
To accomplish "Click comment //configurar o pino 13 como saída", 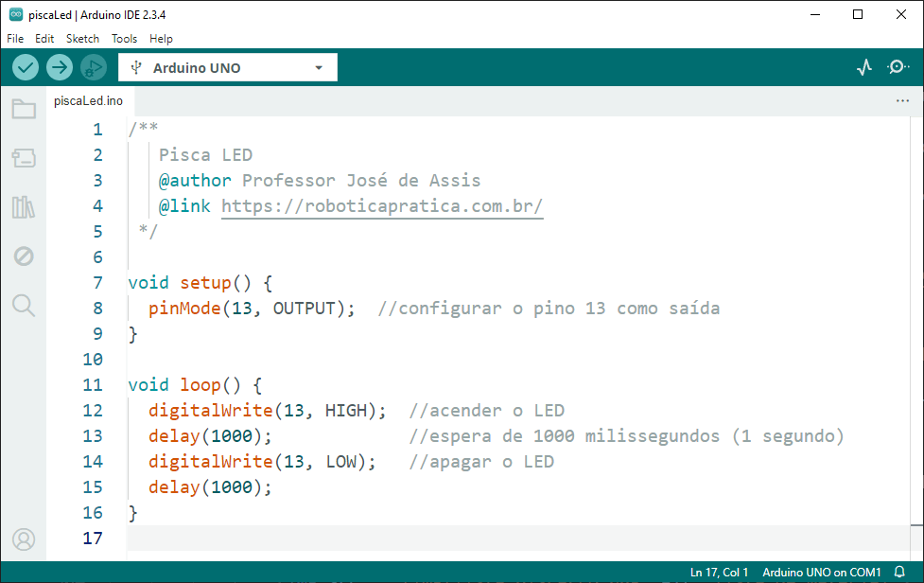I will [x=549, y=309].
